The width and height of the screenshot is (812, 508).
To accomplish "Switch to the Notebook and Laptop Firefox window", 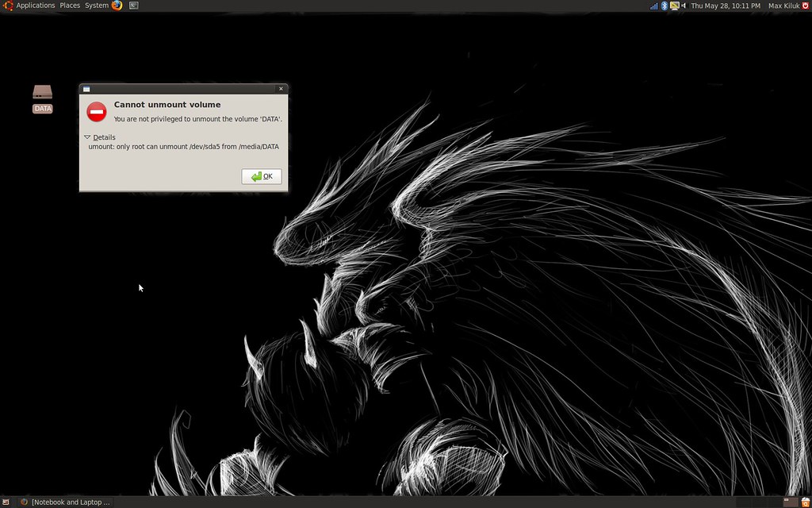I will click(x=65, y=502).
